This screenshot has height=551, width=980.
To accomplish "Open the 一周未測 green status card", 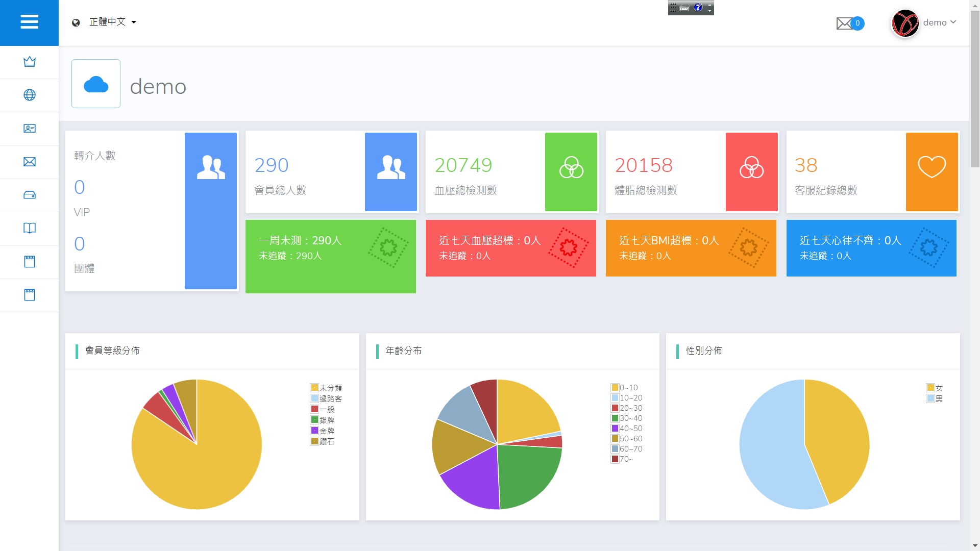I will tap(330, 256).
